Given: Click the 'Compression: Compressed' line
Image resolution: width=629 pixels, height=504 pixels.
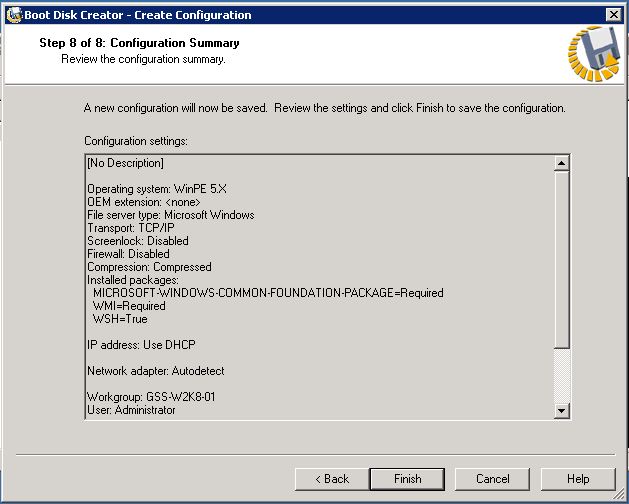Looking at the screenshot, I should tap(149, 267).
